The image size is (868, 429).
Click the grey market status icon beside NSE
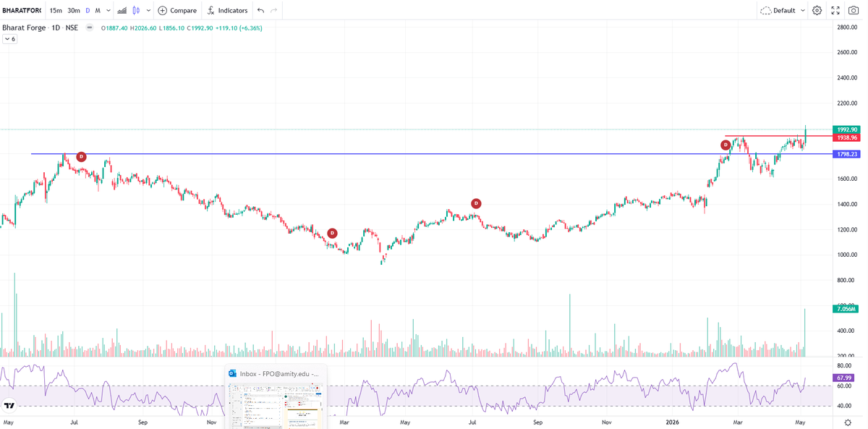[90, 27]
